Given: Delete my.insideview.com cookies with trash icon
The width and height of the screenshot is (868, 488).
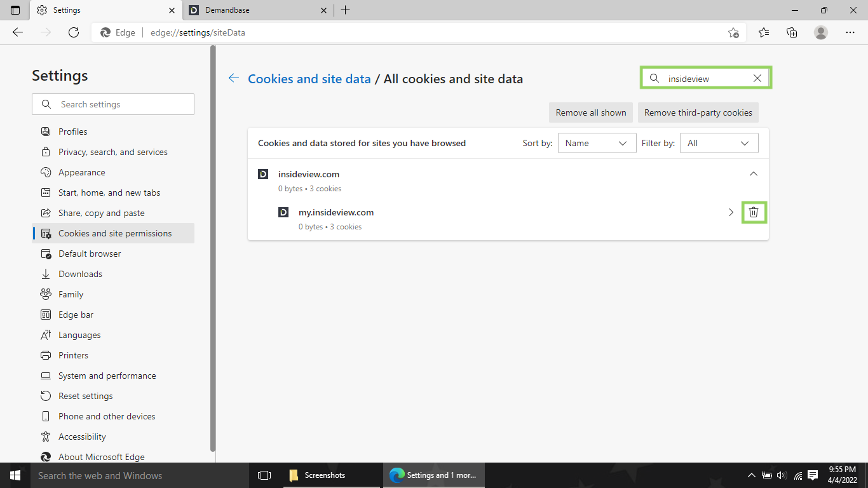Looking at the screenshot, I should (x=754, y=212).
